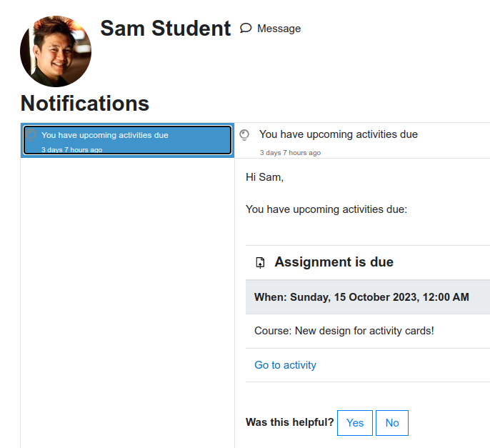Follow the Go to activity link
Viewport: 490px width, 448px height.
click(x=285, y=365)
